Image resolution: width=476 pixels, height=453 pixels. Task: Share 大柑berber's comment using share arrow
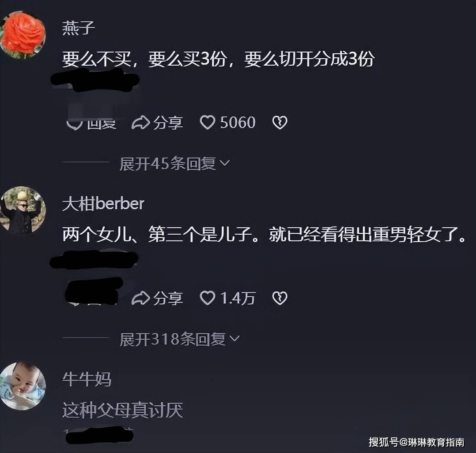(157, 298)
